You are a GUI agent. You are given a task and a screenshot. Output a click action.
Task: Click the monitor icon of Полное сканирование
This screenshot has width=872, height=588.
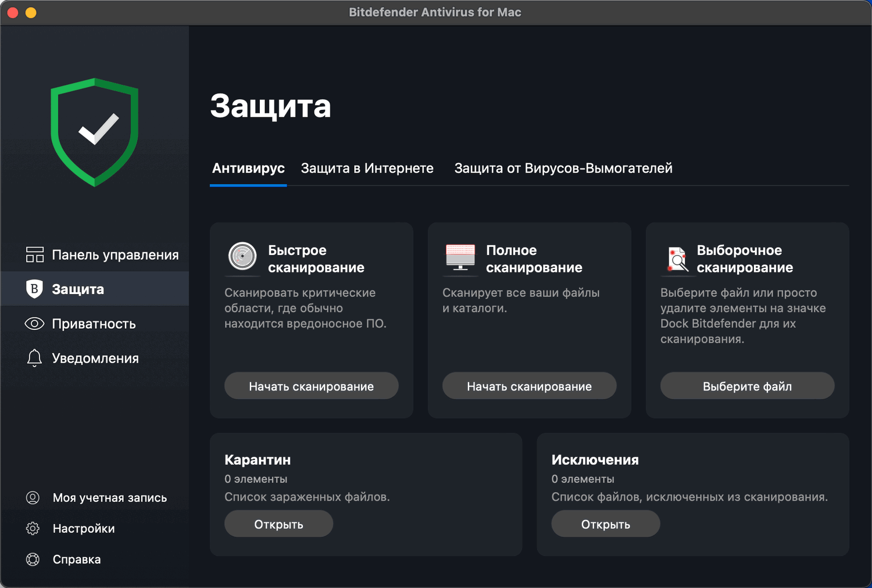tap(460, 257)
